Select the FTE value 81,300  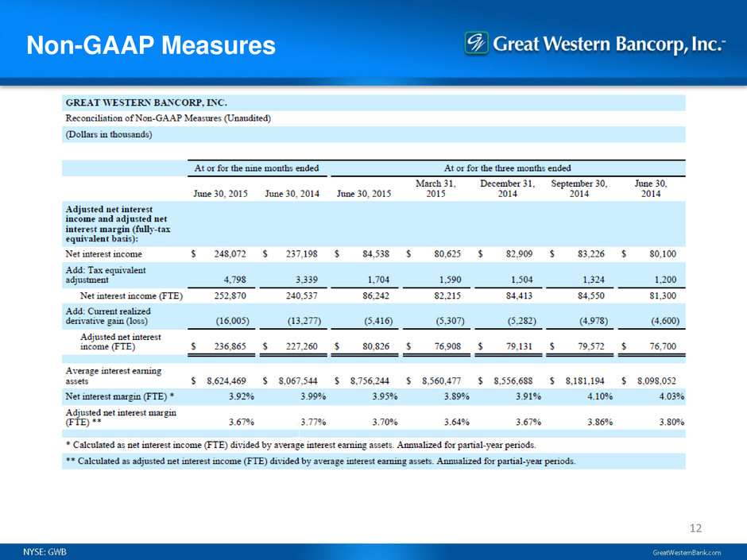click(x=663, y=295)
